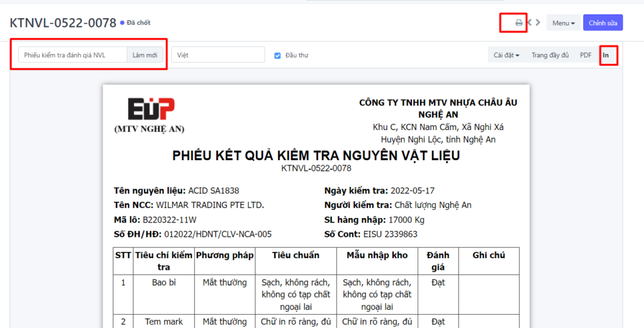
Task: Go to previous document with left chevron
Action: (x=530, y=23)
